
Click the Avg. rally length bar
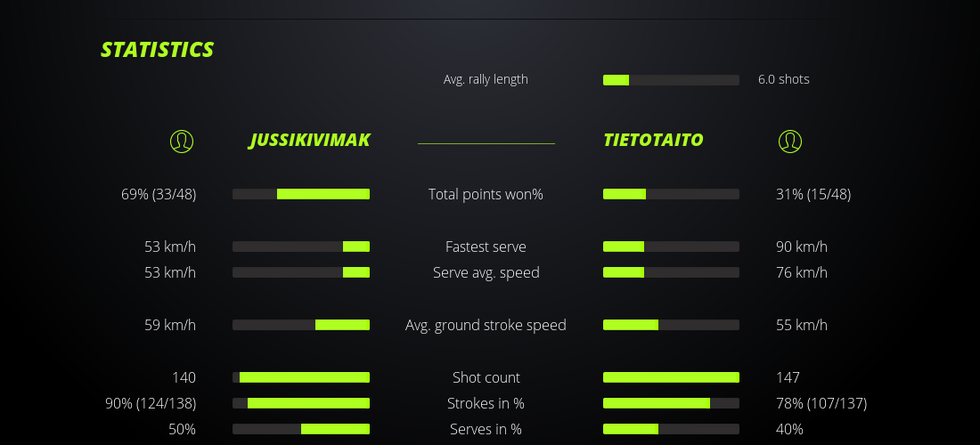671,80
